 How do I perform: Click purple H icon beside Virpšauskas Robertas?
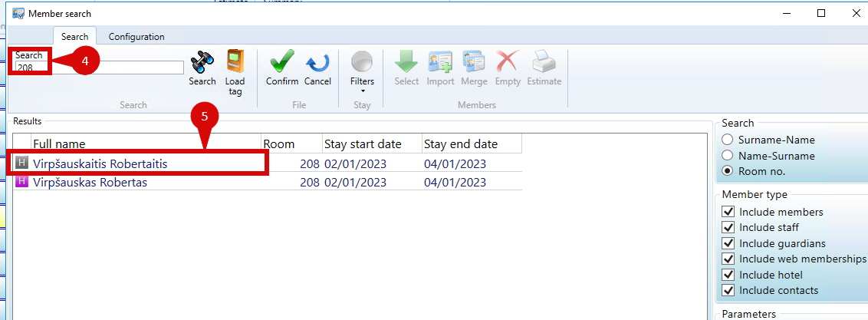21,182
